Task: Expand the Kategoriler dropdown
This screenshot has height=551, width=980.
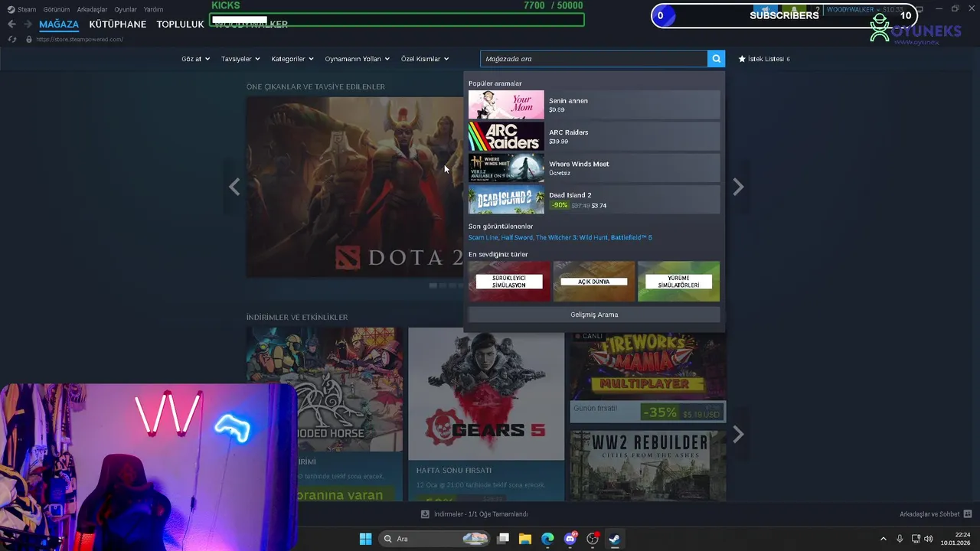Action: (x=292, y=59)
